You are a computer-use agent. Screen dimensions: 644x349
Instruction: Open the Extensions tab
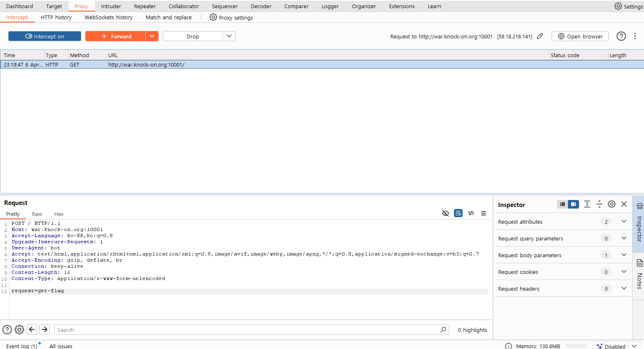tap(402, 6)
